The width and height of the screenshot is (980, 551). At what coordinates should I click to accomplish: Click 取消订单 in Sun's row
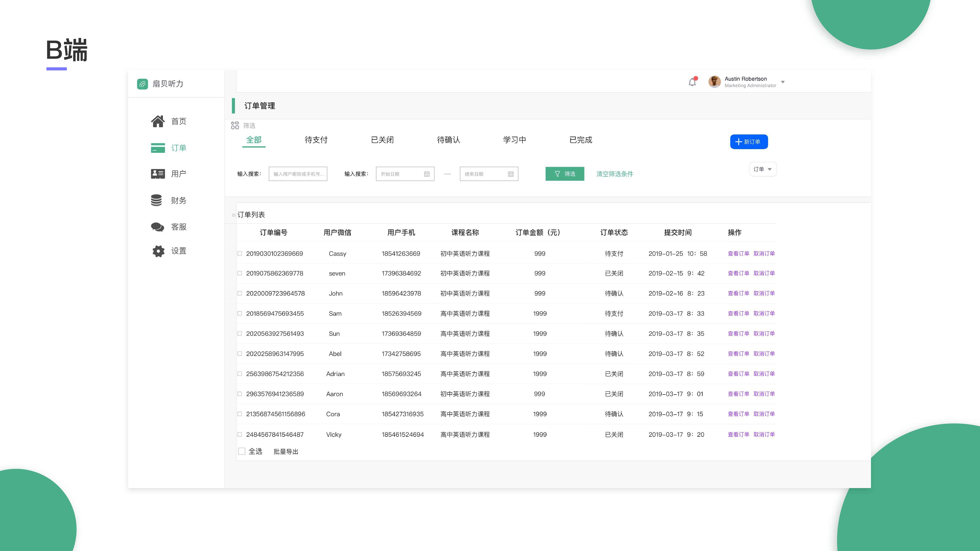[764, 334]
